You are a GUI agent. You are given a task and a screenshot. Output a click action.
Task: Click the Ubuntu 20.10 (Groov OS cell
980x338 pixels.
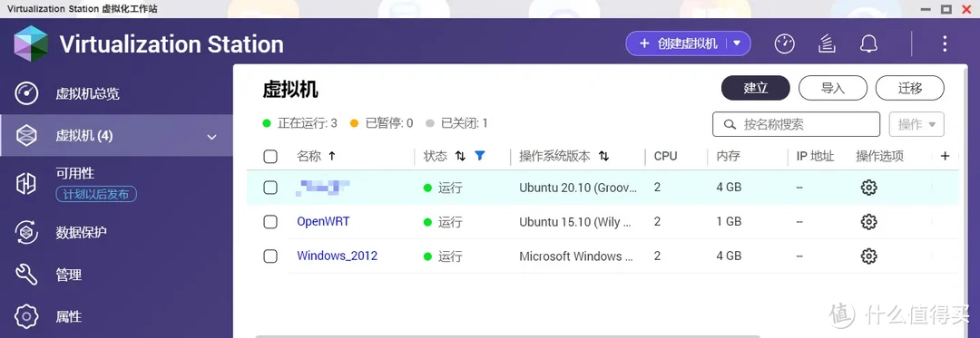point(579,187)
